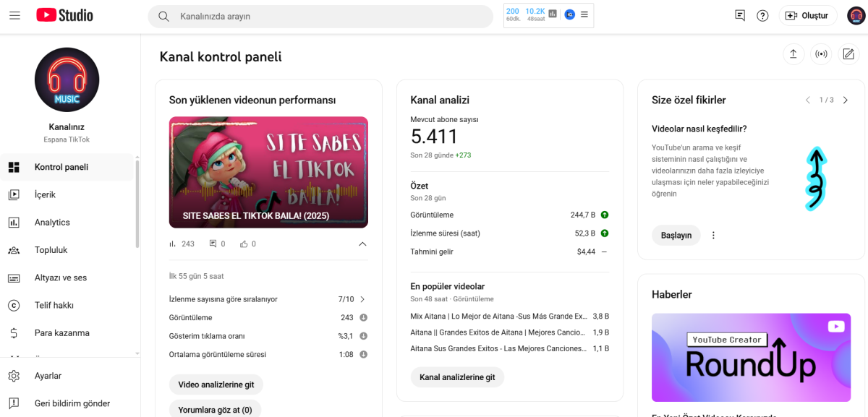
Task: Click the Ayarlar gear icon
Action: pyautogui.click(x=14, y=376)
